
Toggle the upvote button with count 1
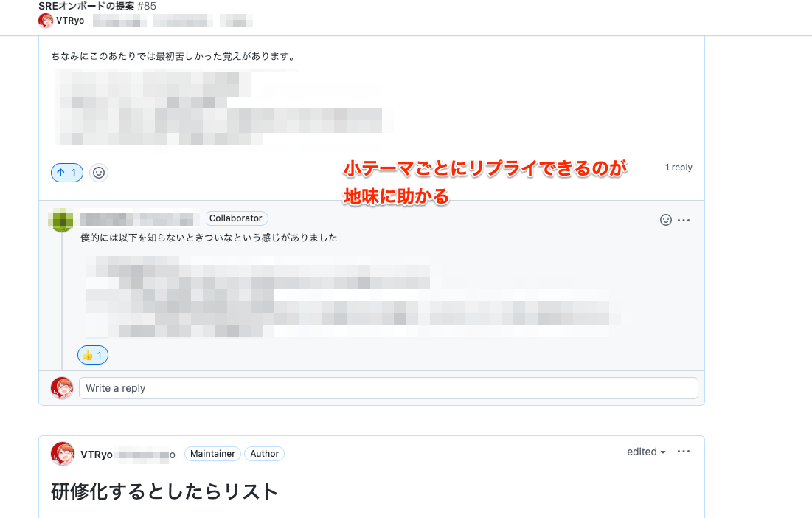tap(67, 173)
